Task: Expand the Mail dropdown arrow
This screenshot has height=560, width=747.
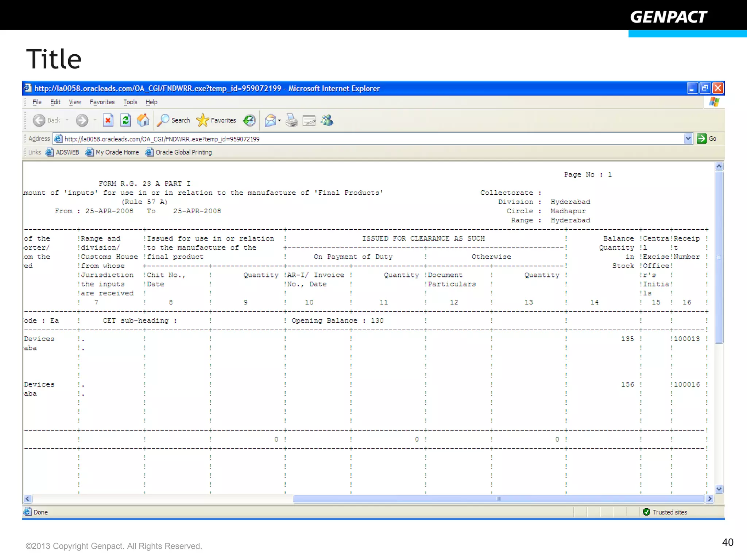Action: pos(279,120)
